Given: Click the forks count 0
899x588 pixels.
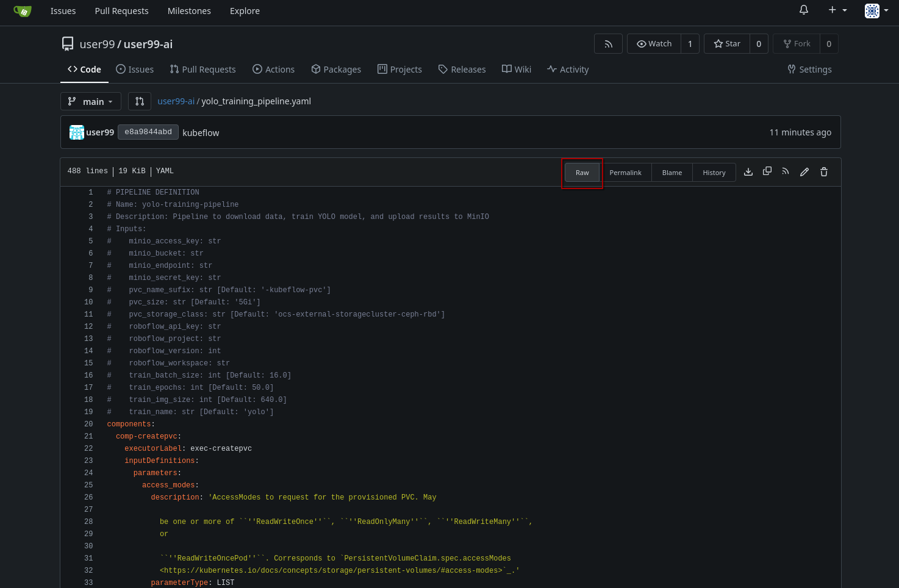Looking at the screenshot, I should (829, 44).
